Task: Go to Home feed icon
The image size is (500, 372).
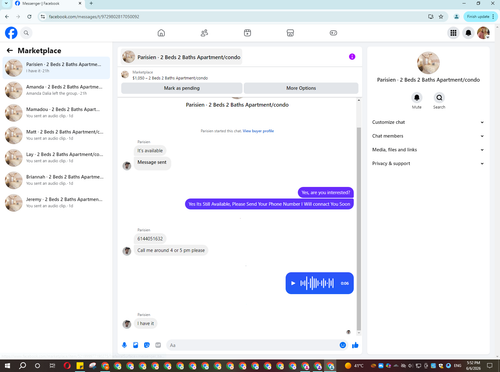Action: [x=161, y=33]
